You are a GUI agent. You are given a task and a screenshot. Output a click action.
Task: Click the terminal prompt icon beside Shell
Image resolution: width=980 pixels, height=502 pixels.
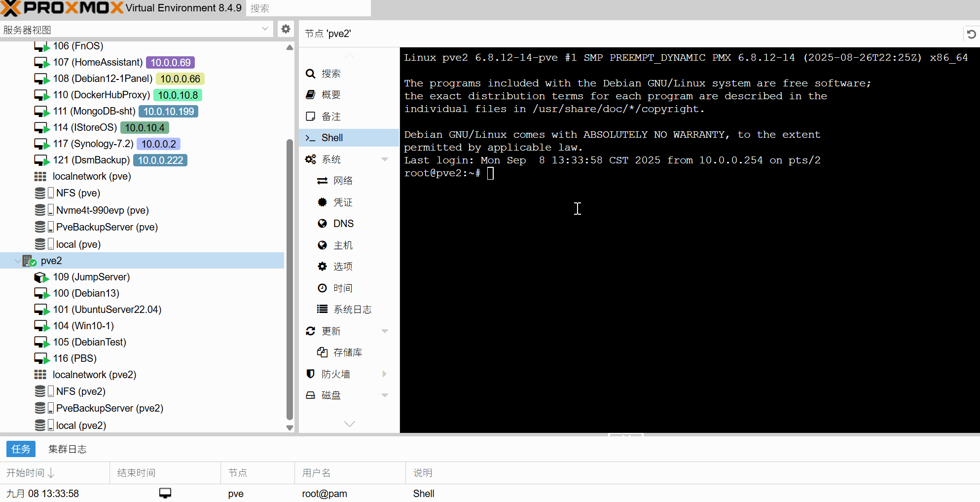click(310, 138)
